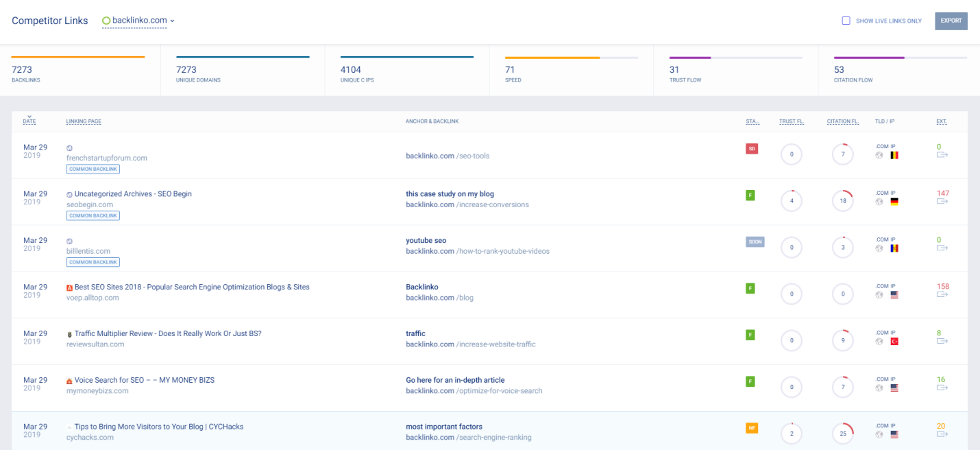Click green F status badge for seobegin.com
980x450 pixels.
coord(750,195)
